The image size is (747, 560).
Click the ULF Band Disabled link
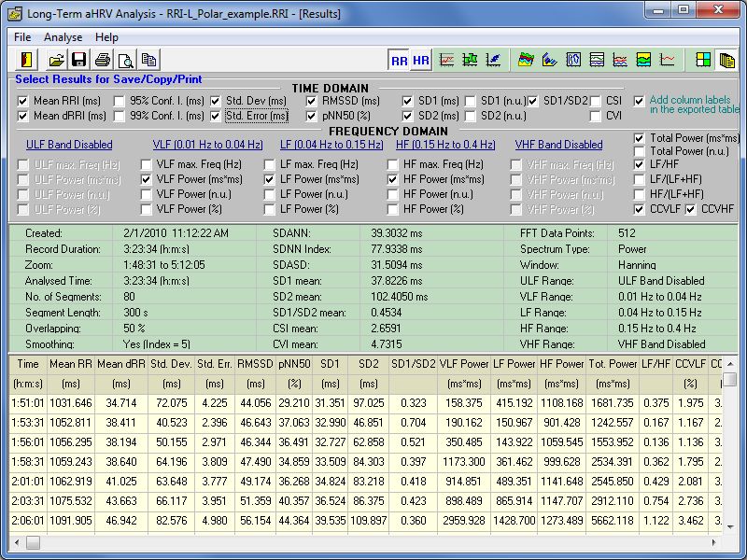pyautogui.click(x=69, y=145)
